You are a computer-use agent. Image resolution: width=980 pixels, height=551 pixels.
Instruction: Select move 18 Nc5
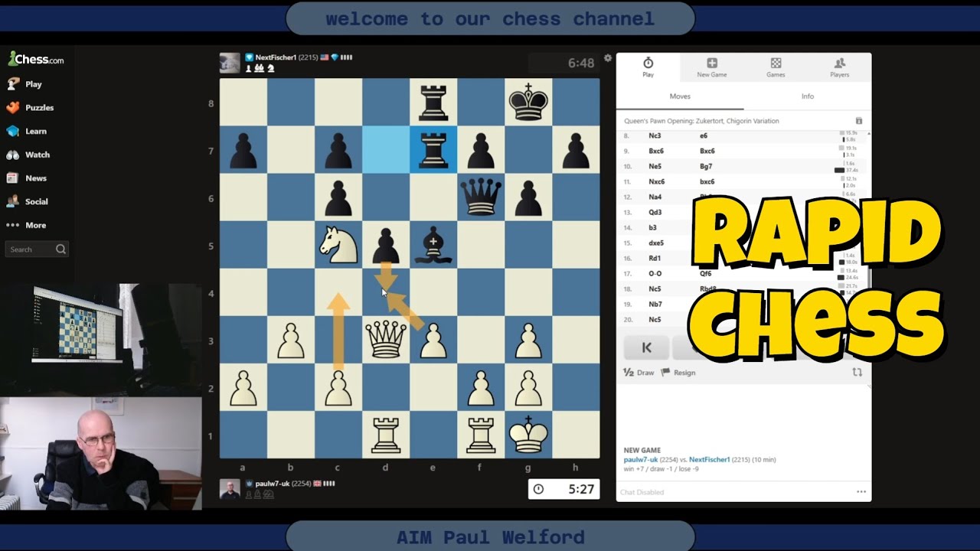655,289
